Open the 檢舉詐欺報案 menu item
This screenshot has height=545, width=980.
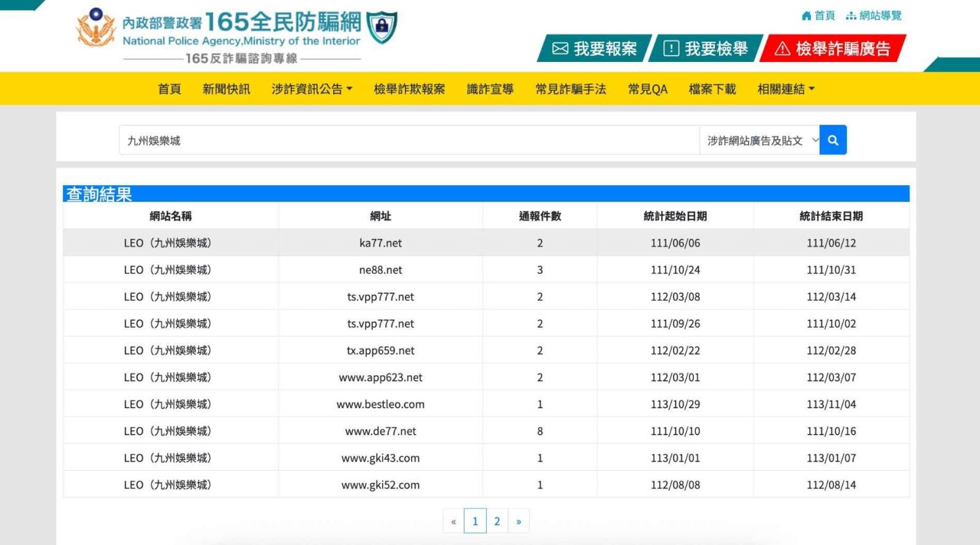tap(409, 89)
